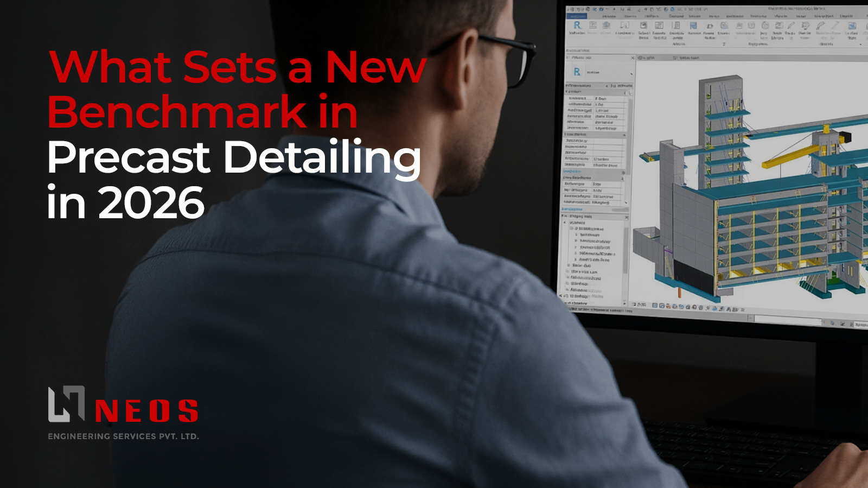Expand the top-level node in the browser tree
Screen dimensions: 868x488
click(565, 223)
